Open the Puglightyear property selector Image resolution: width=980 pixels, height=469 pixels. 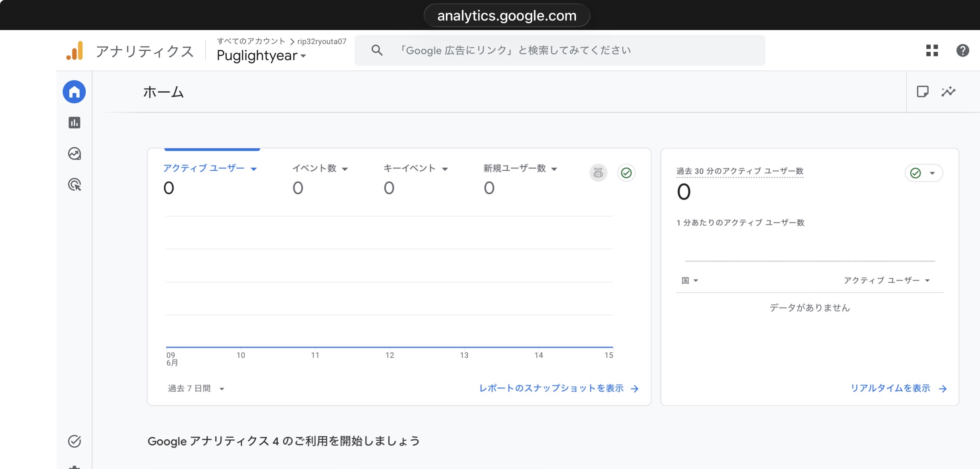(262, 55)
